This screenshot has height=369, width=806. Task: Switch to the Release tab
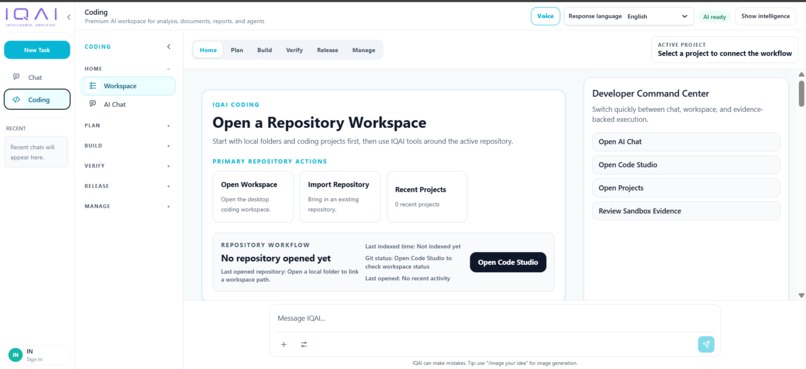327,50
